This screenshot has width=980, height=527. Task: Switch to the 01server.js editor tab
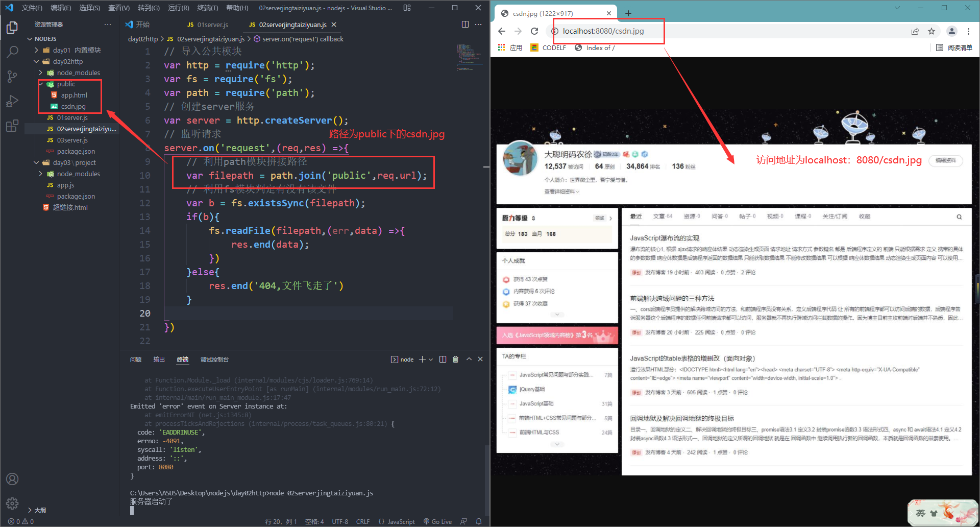click(207, 25)
